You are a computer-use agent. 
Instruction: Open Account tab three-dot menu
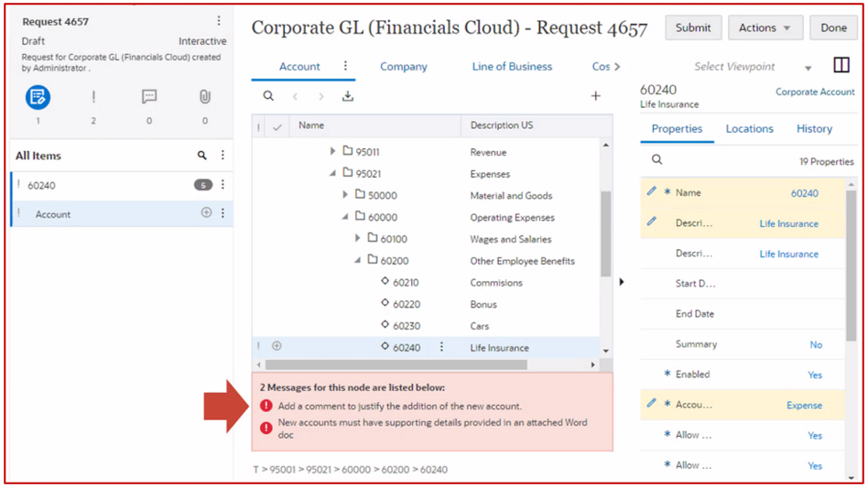pyautogui.click(x=345, y=66)
